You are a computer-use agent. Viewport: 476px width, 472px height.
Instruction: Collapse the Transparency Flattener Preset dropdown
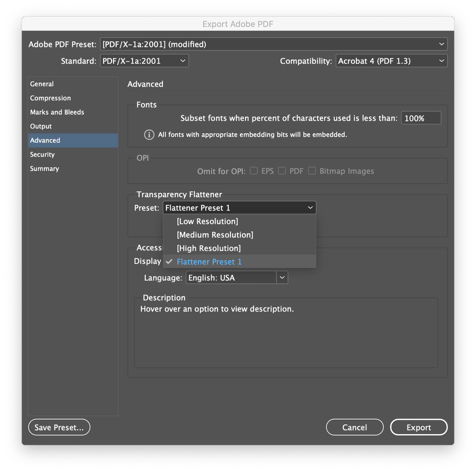point(239,208)
